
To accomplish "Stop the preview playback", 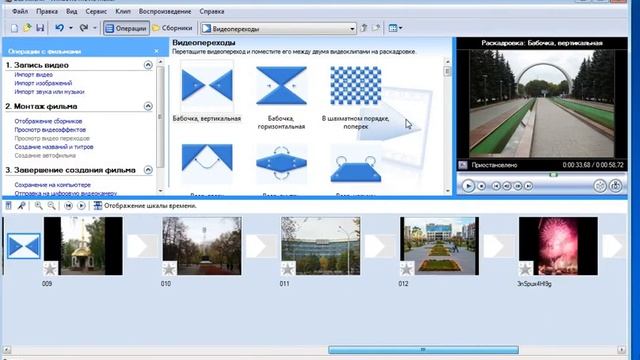I will 482,186.
